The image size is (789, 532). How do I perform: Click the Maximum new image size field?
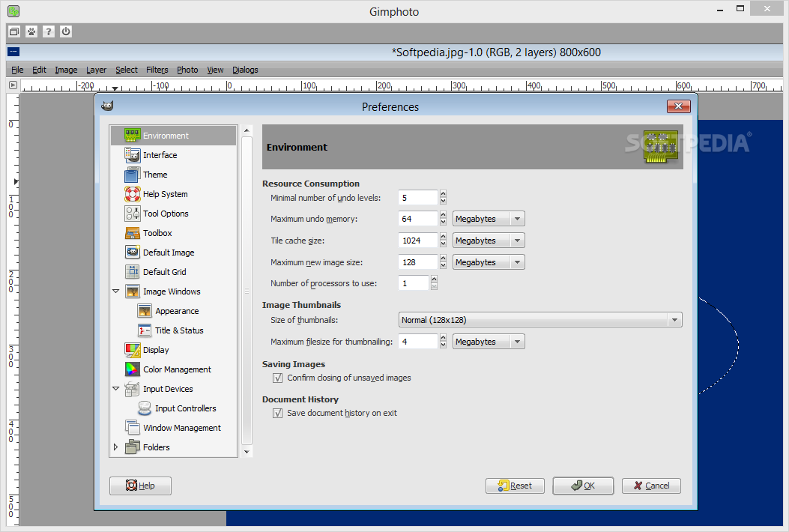click(418, 262)
